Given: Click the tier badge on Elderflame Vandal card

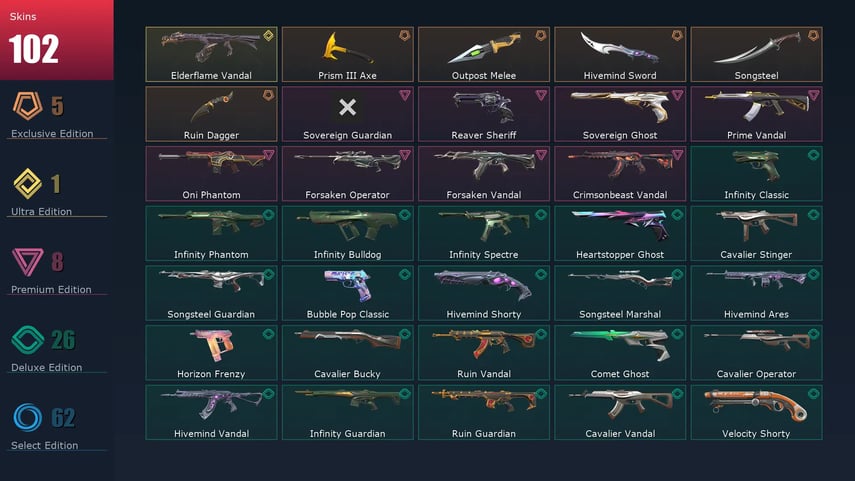Looking at the screenshot, I should 268,35.
